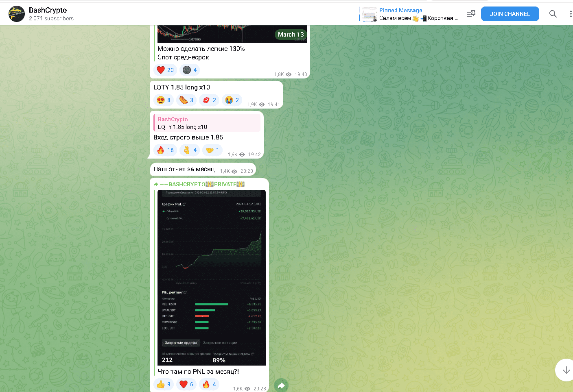The height and width of the screenshot is (392, 573).
Task: Click the heart reaction with 20
Action: coord(165,70)
